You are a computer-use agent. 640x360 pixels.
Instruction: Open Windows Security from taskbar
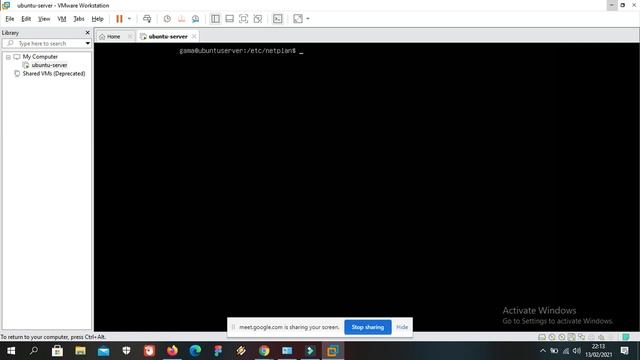126,351
